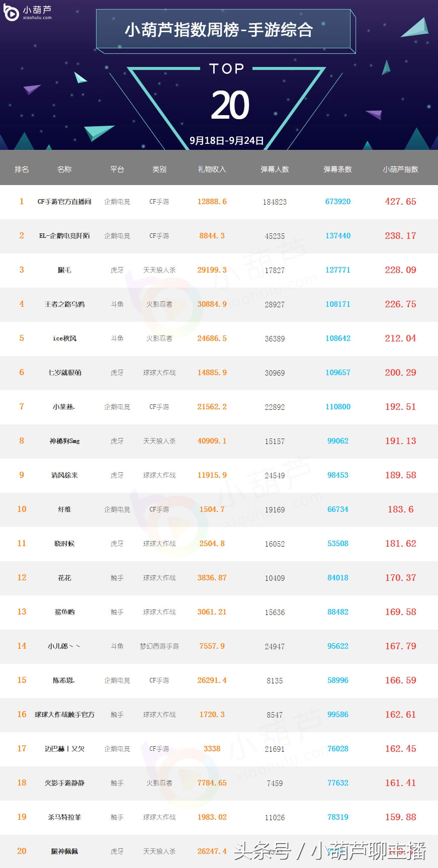Select streamer name 花花
Image resolution: width=438 pixels, height=868 pixels.
tap(64, 578)
